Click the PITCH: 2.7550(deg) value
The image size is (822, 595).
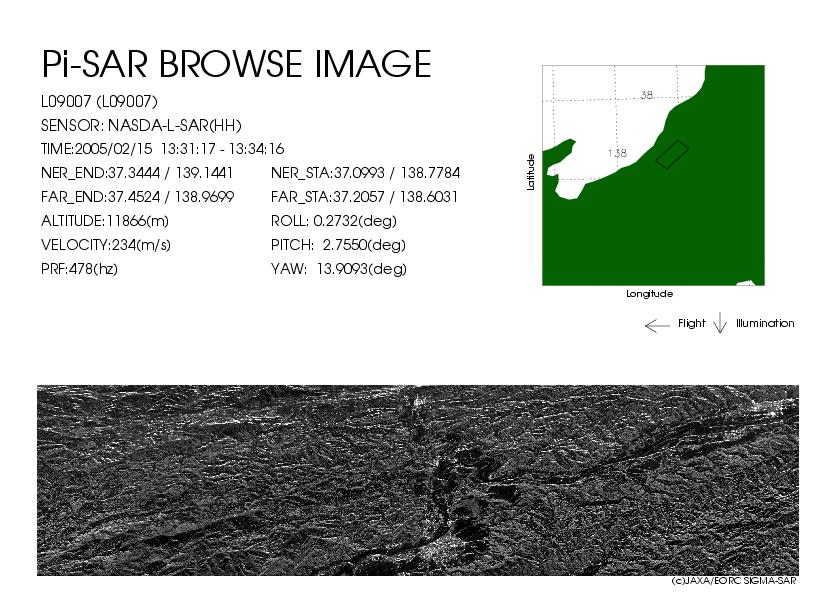(338, 245)
